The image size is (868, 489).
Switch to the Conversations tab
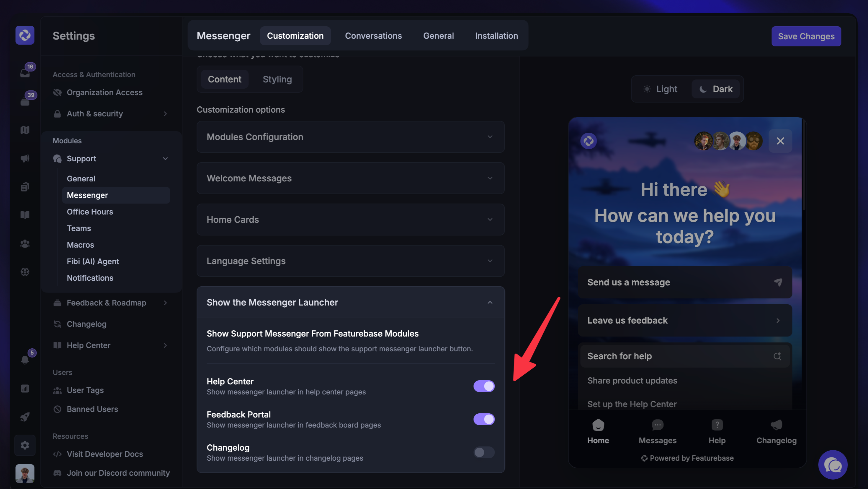click(x=373, y=36)
